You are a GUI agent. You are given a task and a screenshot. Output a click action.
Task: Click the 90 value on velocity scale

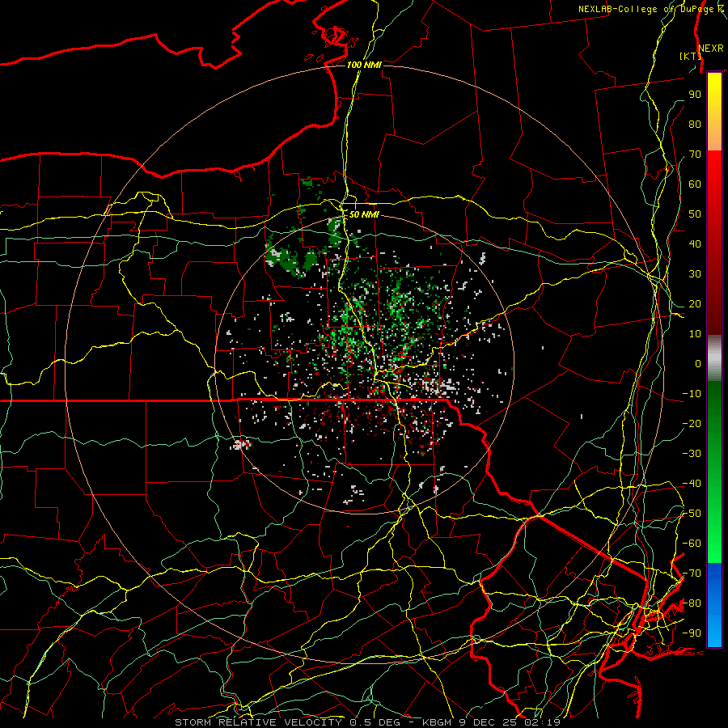[695, 95]
